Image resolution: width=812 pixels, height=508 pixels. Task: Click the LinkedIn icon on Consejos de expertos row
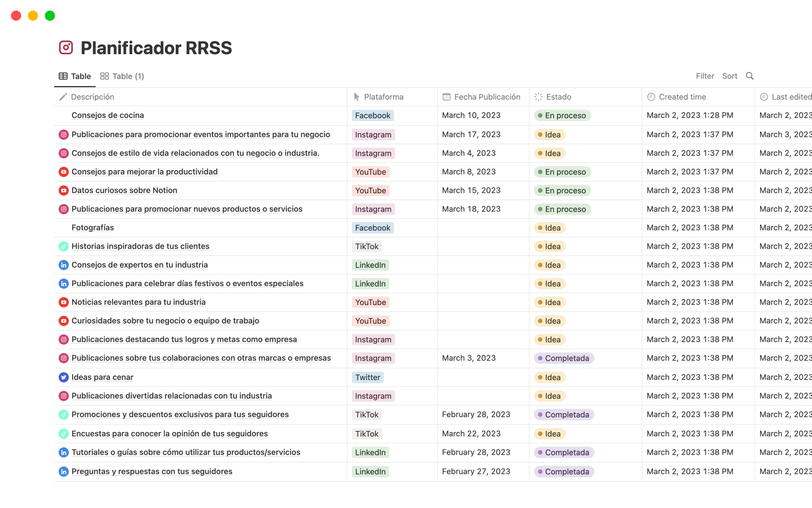point(63,265)
